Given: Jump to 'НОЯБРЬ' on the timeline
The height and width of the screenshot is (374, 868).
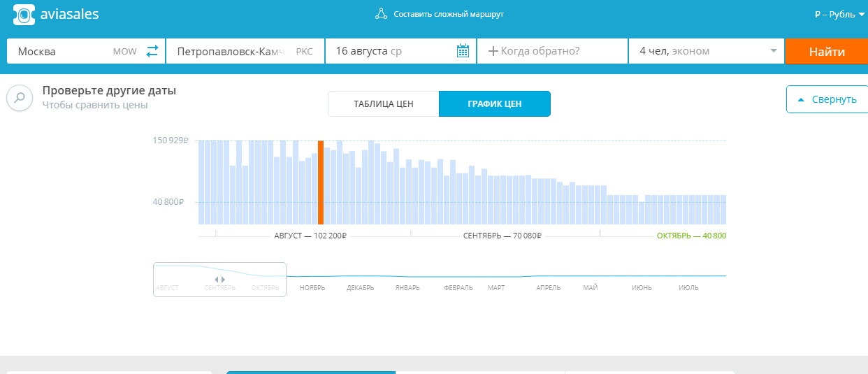Looking at the screenshot, I should point(312,288).
